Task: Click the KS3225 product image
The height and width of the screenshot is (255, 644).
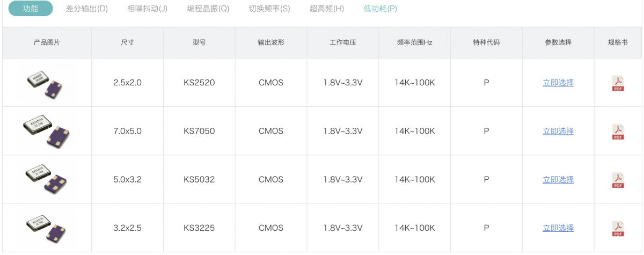Action: tap(46, 228)
